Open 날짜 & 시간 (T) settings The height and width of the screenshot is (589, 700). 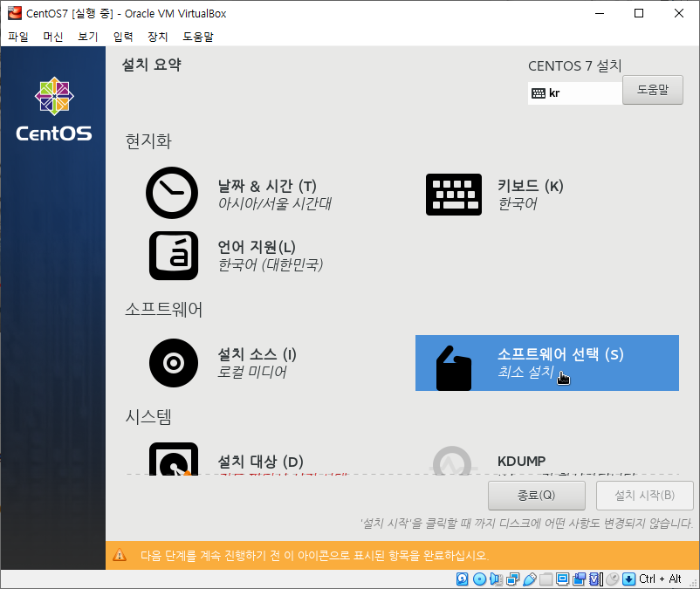pyautogui.click(x=267, y=186)
